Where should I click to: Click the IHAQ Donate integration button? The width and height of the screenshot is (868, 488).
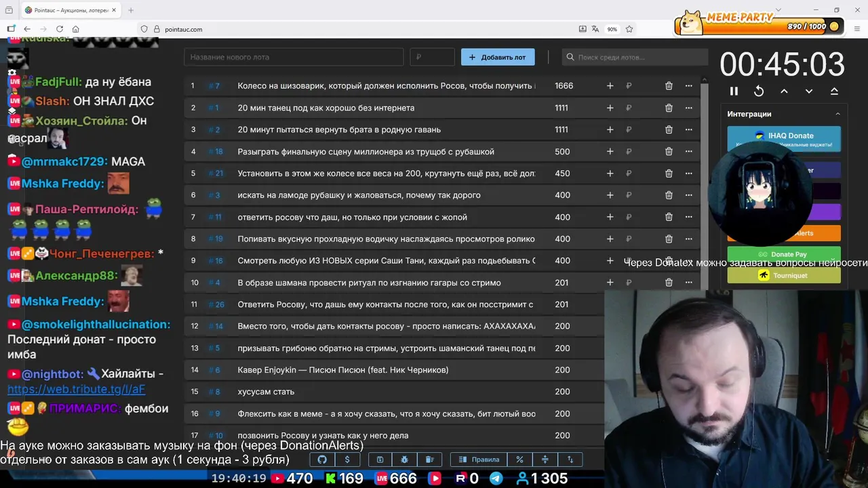[784, 138]
